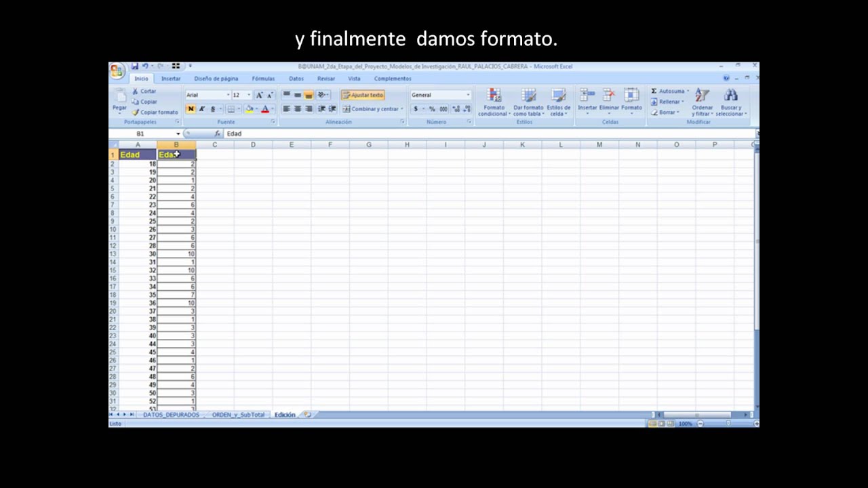
Task: Click Insertar cells button
Action: point(587,101)
